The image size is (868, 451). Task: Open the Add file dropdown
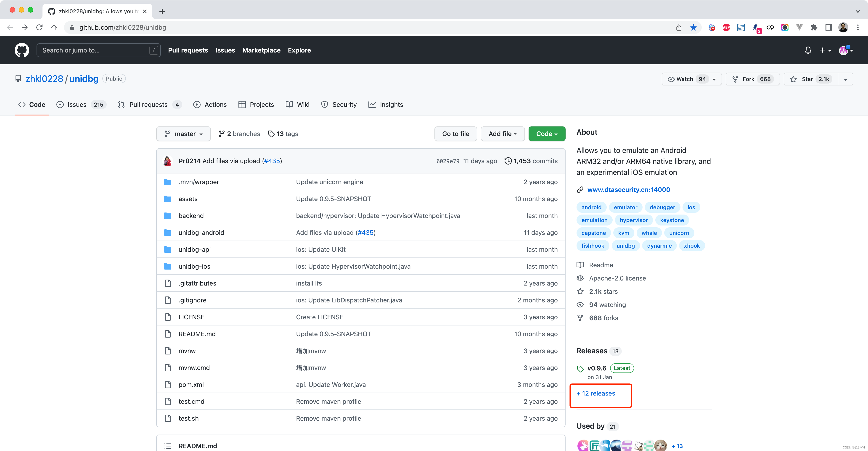(502, 134)
